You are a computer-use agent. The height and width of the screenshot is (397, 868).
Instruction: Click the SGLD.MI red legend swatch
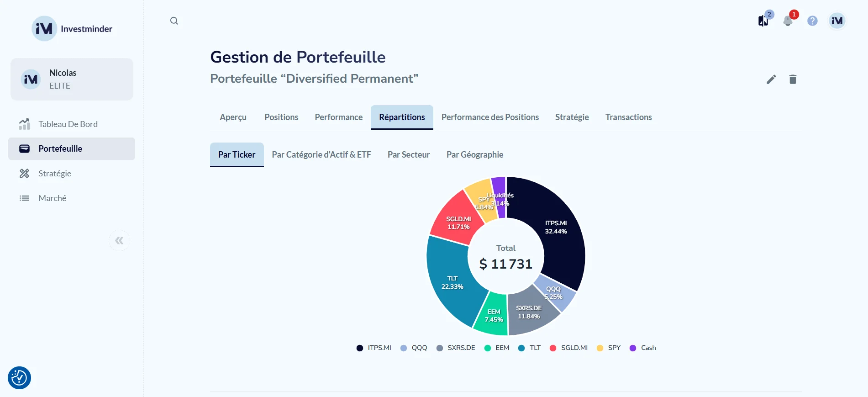tap(553, 348)
